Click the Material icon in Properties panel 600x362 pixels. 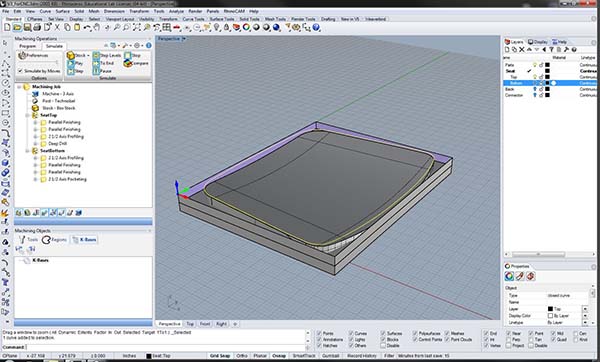coord(520,276)
